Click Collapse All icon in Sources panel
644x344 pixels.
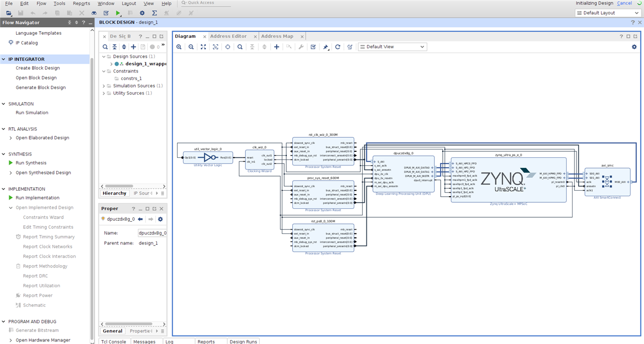[115, 47]
